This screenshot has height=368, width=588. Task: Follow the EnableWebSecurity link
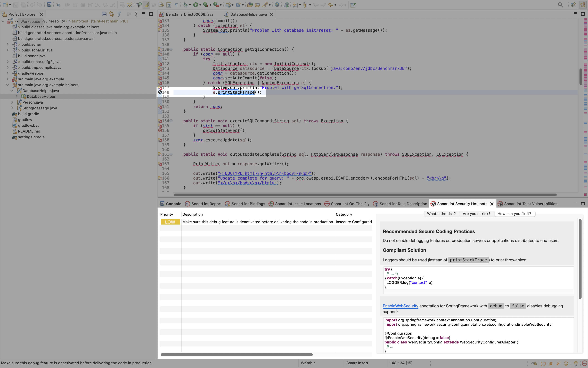401,306
